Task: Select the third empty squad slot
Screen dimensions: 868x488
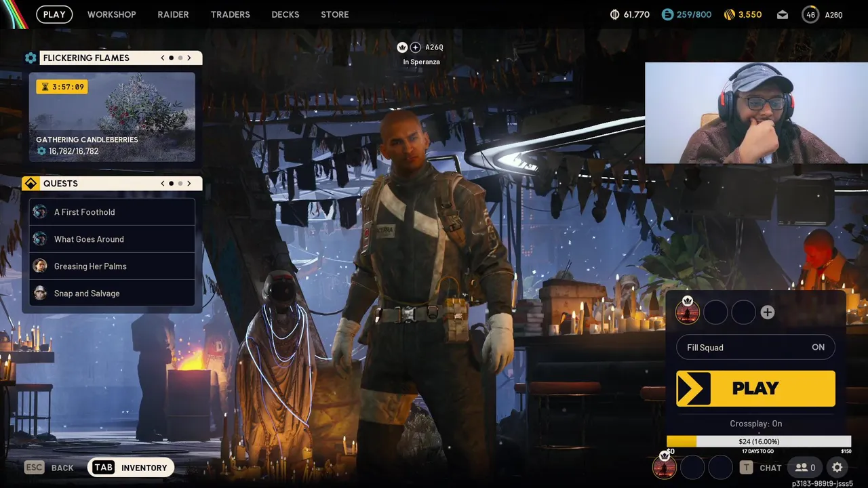Action: pos(743,312)
